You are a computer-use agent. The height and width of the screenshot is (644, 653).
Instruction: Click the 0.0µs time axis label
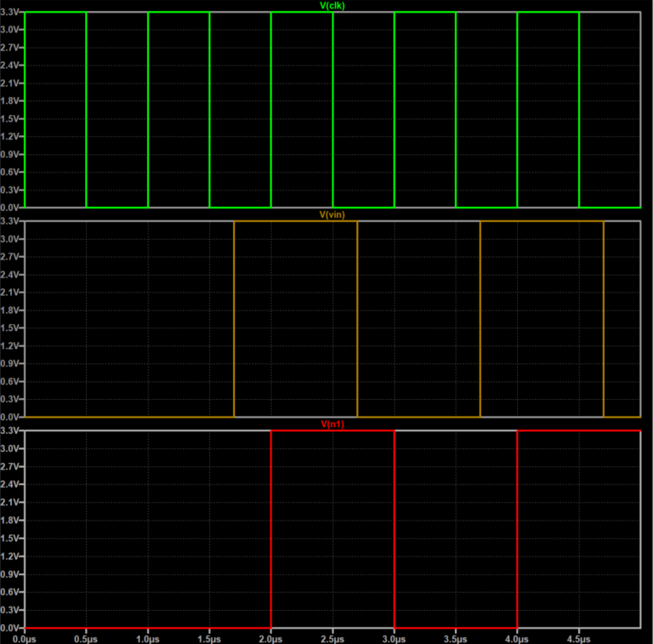25,635
